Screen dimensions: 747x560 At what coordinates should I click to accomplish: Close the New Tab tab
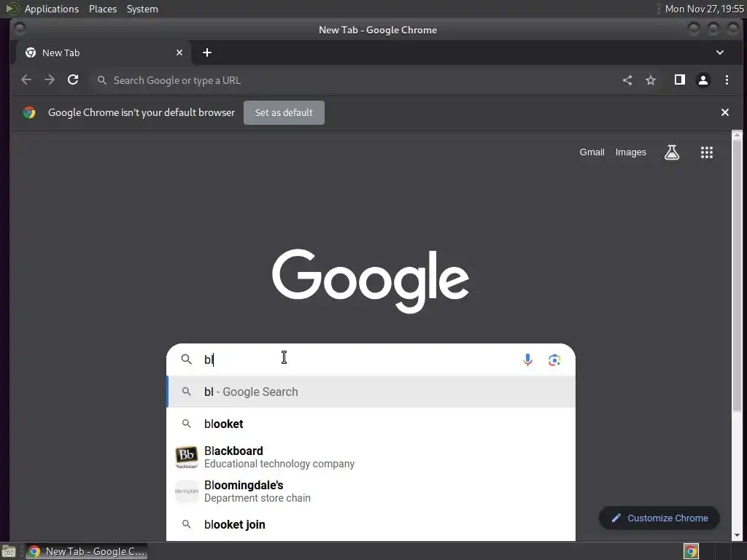(x=179, y=52)
